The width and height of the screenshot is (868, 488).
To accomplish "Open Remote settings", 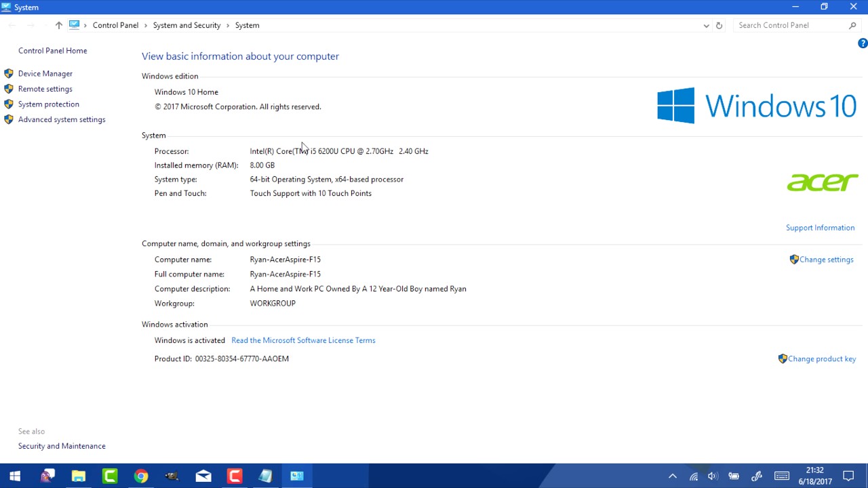I will (45, 89).
